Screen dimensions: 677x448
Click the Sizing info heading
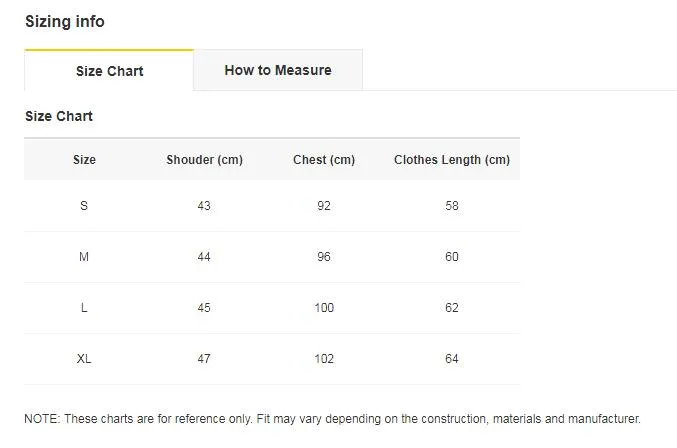coord(64,22)
